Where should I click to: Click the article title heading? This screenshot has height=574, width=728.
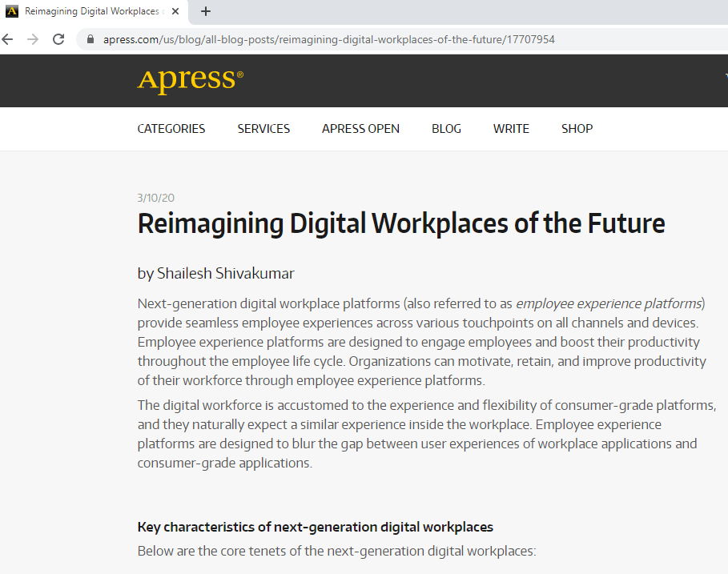coord(401,223)
